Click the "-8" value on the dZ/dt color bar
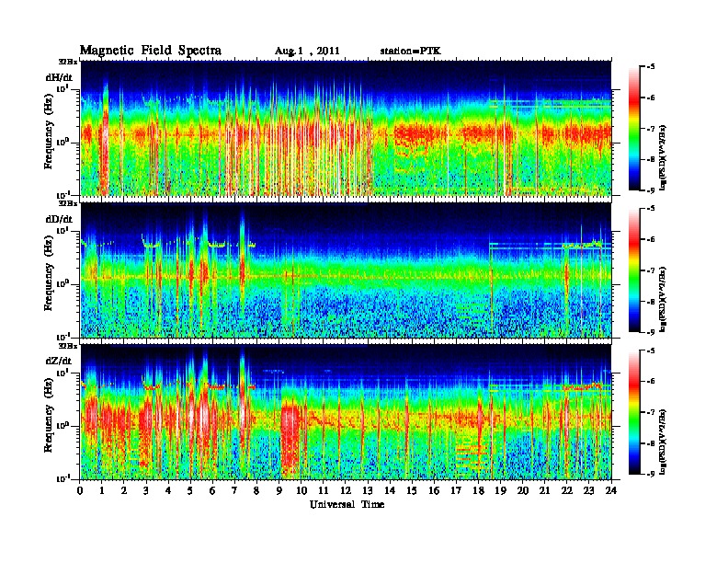This screenshot has height=563, width=728. tap(651, 442)
